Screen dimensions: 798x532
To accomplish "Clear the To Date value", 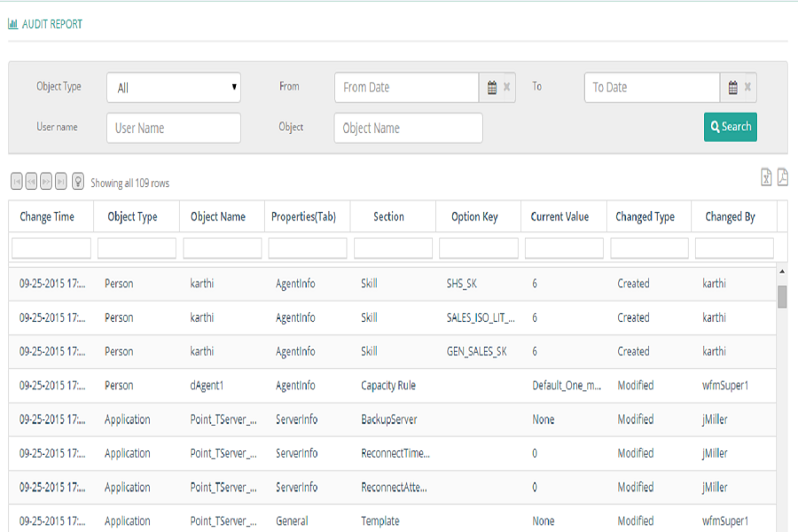I will [748, 88].
